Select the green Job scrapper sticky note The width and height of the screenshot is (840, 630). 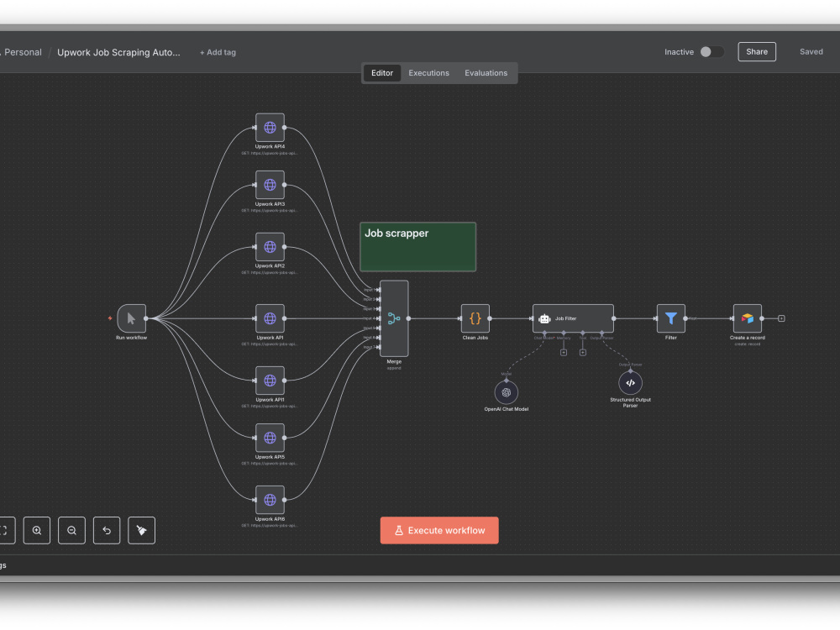(x=417, y=247)
